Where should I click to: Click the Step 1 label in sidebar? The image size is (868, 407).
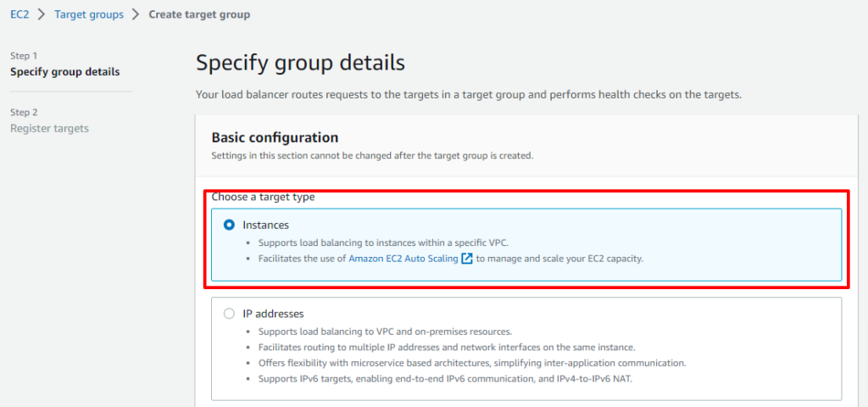pos(24,56)
